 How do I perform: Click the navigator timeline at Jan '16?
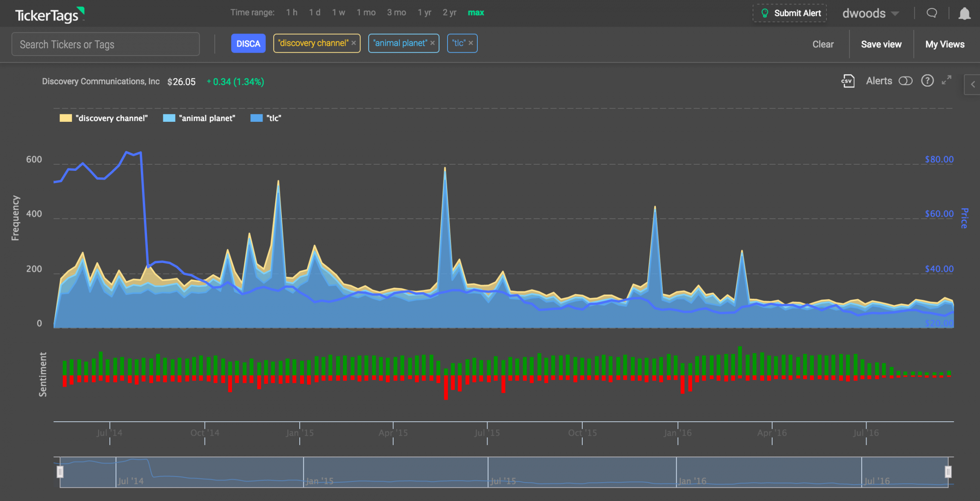pyautogui.click(x=692, y=481)
